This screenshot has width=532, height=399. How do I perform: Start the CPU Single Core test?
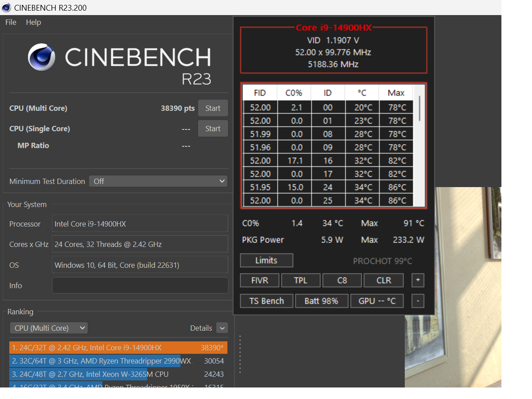(x=213, y=129)
